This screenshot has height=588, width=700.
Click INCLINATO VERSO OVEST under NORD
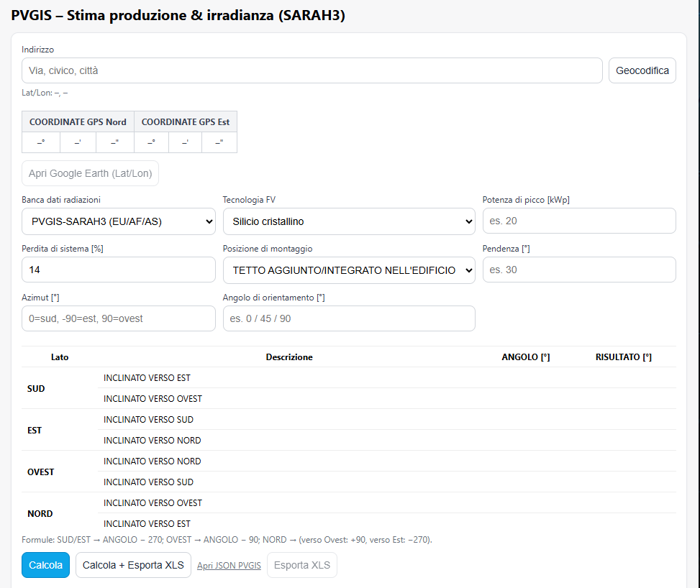point(153,502)
